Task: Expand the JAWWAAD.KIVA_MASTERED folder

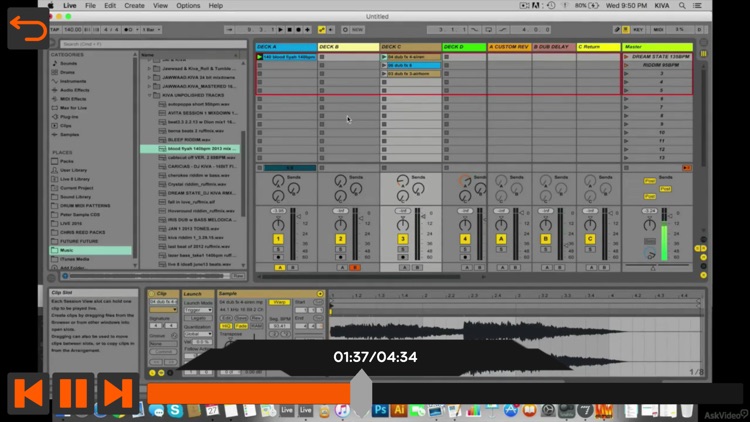Action: (150, 86)
